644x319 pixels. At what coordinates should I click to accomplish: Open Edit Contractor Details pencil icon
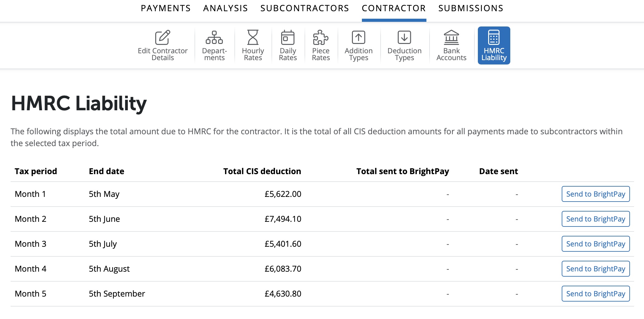[x=162, y=38]
